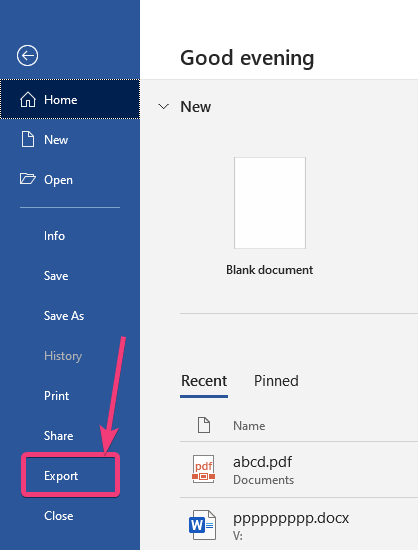Select Export in the sidebar
This screenshot has width=418, height=550.
point(61,476)
